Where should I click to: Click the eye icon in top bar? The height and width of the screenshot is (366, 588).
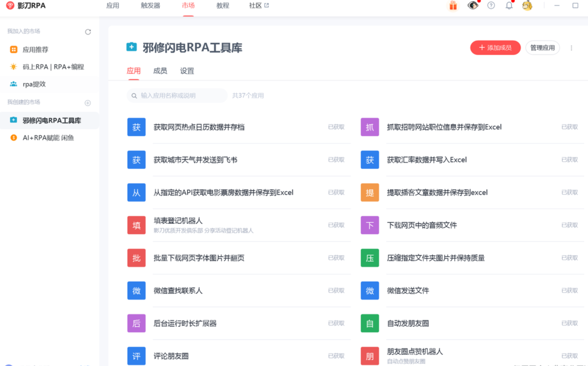coord(472,5)
